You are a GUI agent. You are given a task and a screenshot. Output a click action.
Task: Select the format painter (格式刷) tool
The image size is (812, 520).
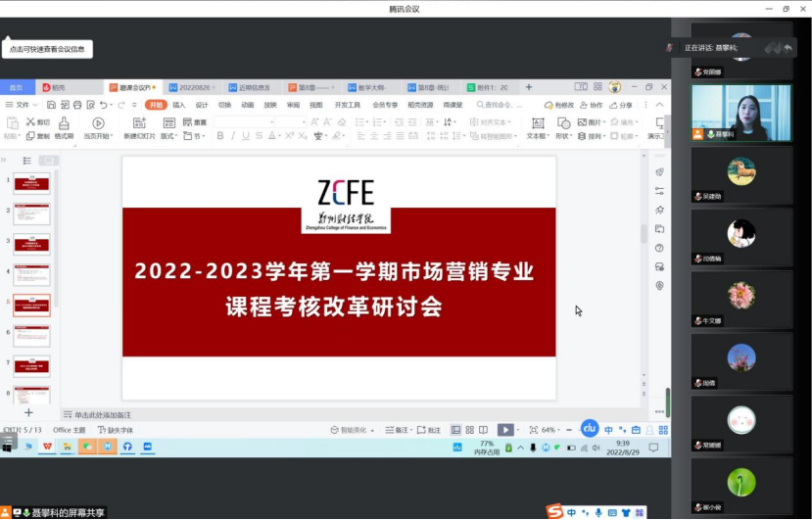coord(64,127)
